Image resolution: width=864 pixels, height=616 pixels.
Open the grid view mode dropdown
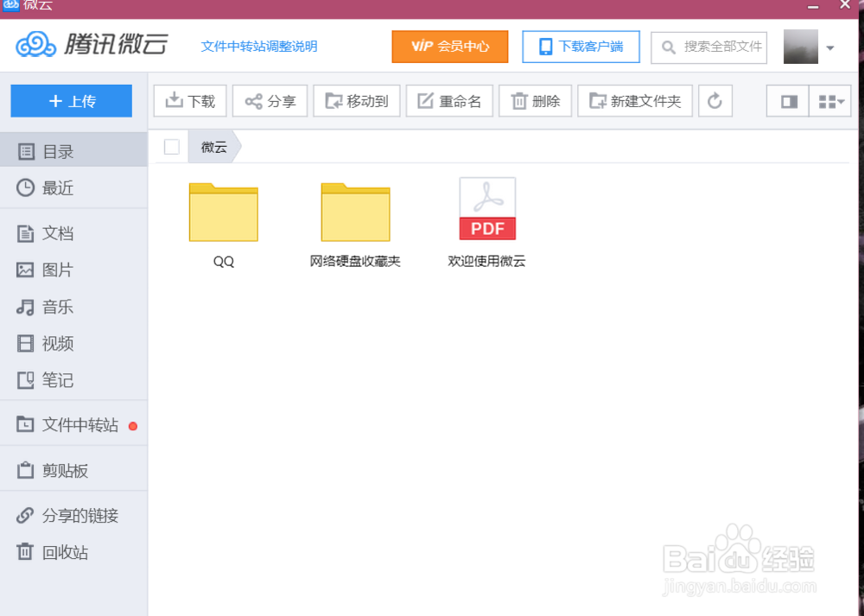coord(830,101)
